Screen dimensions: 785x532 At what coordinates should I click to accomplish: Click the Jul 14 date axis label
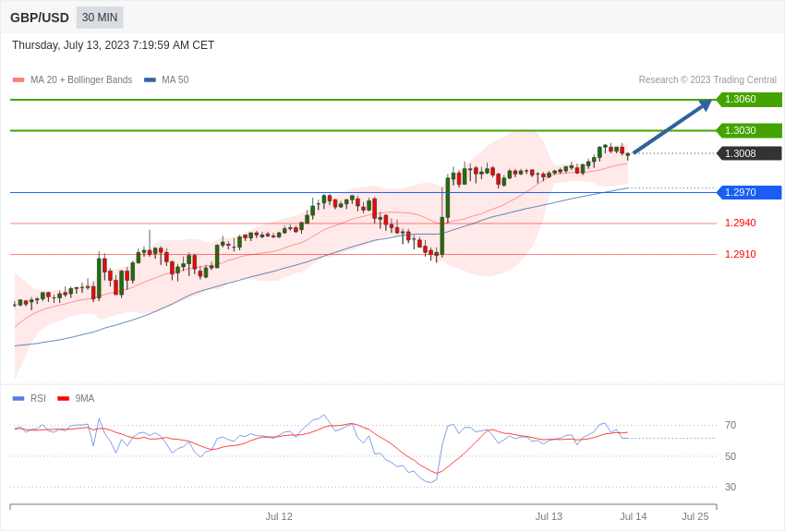coord(634,516)
